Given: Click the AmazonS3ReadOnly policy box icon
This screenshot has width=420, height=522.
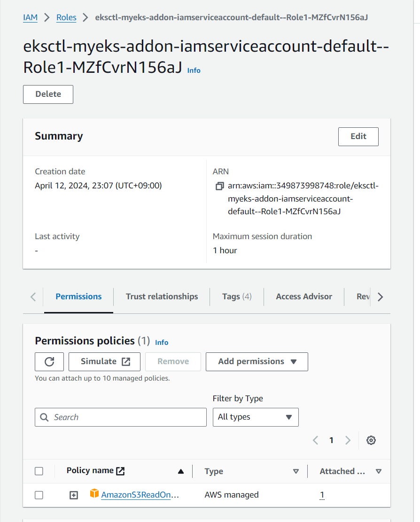Looking at the screenshot, I should [x=94, y=493].
